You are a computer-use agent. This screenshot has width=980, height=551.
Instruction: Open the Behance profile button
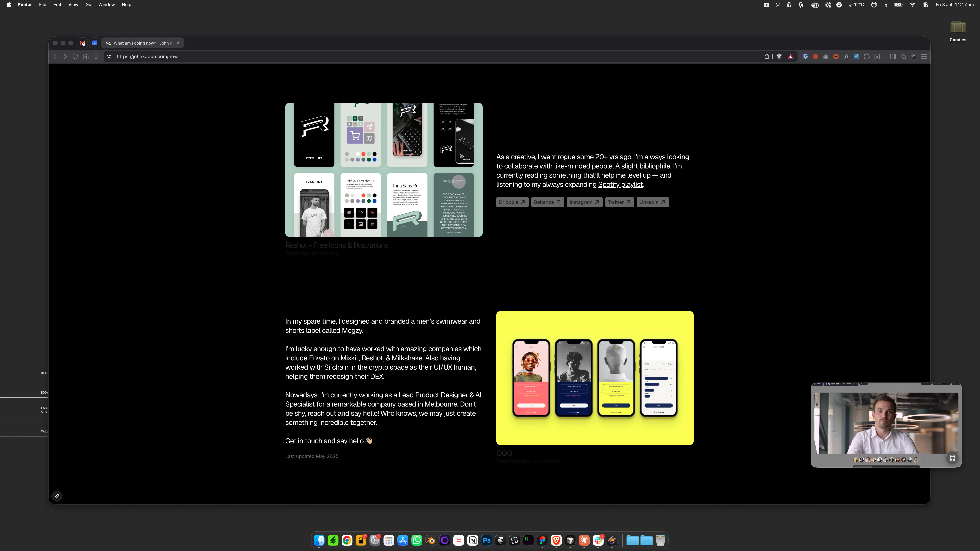(548, 202)
